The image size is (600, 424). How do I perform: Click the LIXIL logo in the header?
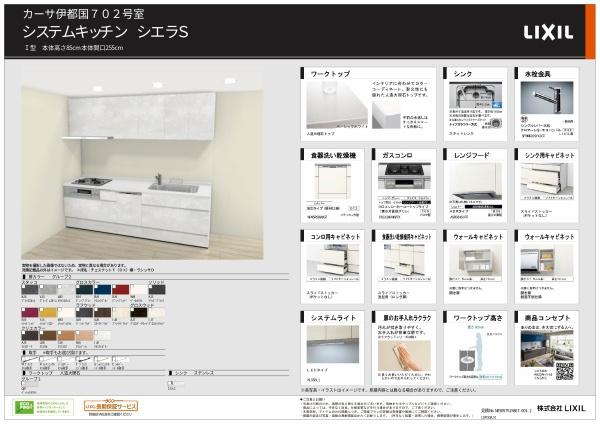(548, 33)
